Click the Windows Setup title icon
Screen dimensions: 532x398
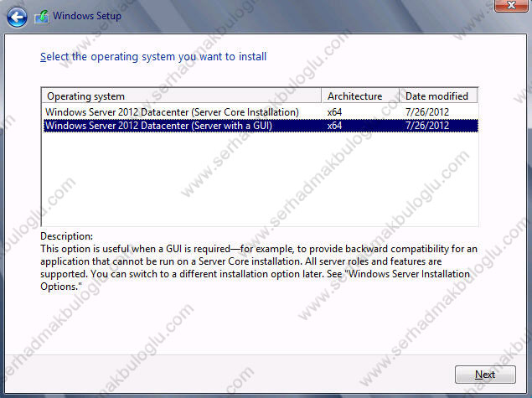pos(42,17)
